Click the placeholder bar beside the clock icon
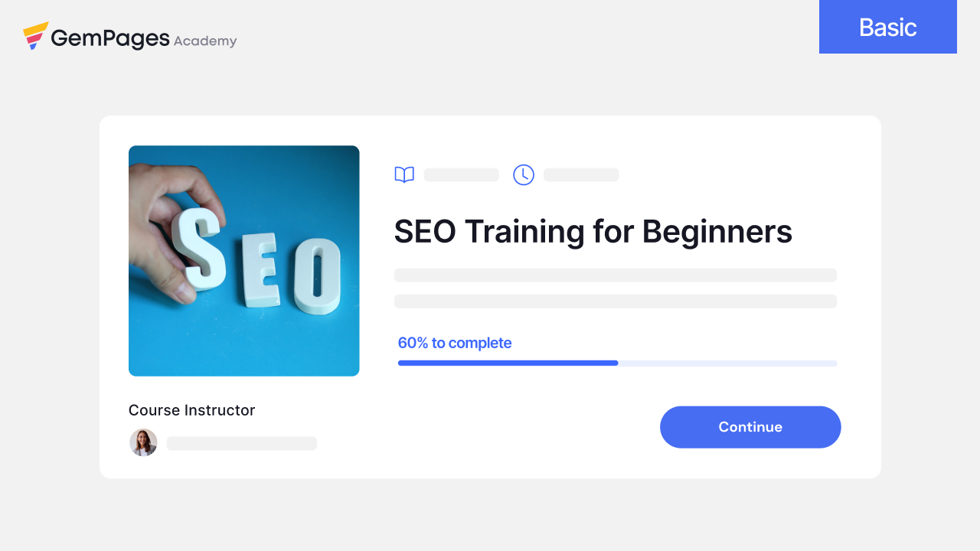The width and height of the screenshot is (980, 551). [x=581, y=175]
